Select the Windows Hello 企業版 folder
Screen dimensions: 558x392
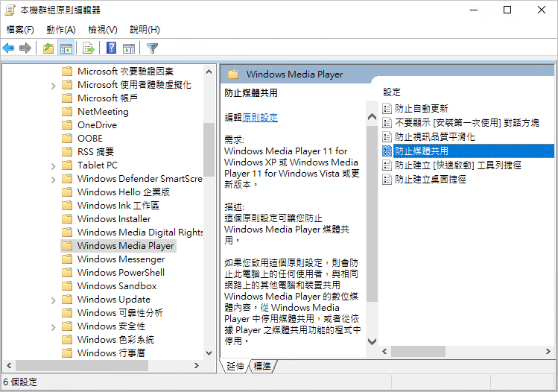click(124, 192)
